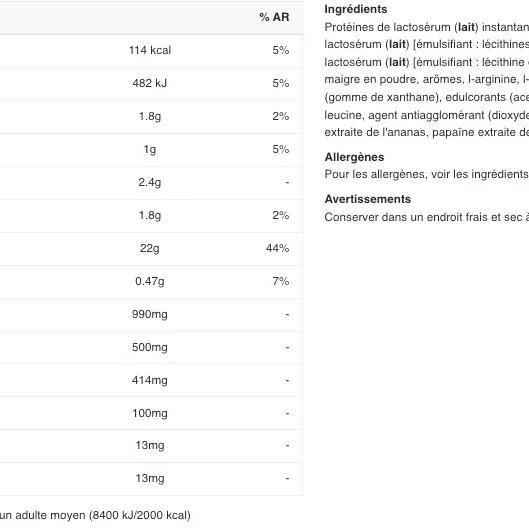The height and width of the screenshot is (529, 529).
Task: Click the 7% percentage cell
Action: click(281, 281)
